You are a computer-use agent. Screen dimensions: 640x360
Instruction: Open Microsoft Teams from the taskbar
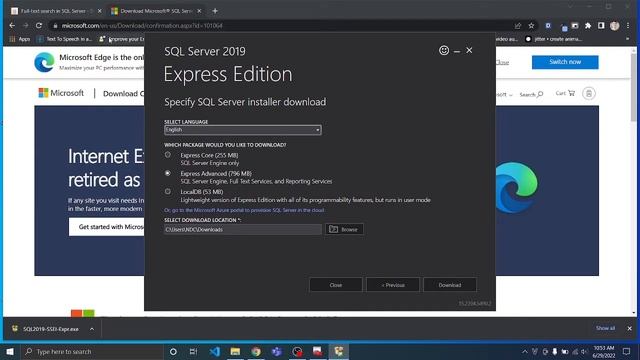click(x=277, y=351)
